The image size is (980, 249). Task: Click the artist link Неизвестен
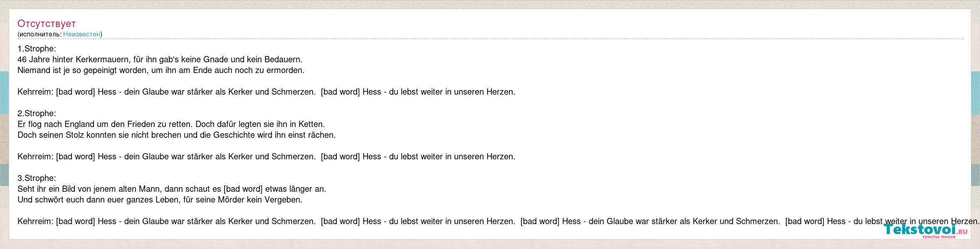point(81,34)
